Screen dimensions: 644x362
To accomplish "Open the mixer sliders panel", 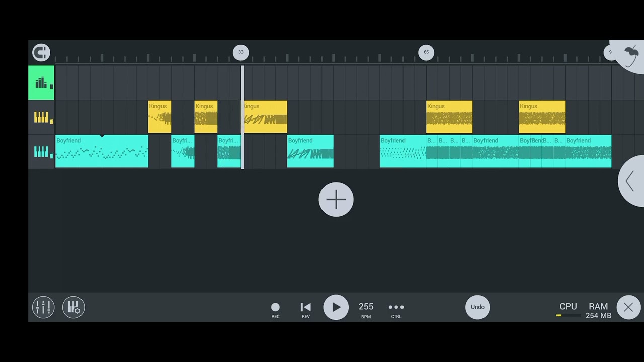I will [x=43, y=307].
